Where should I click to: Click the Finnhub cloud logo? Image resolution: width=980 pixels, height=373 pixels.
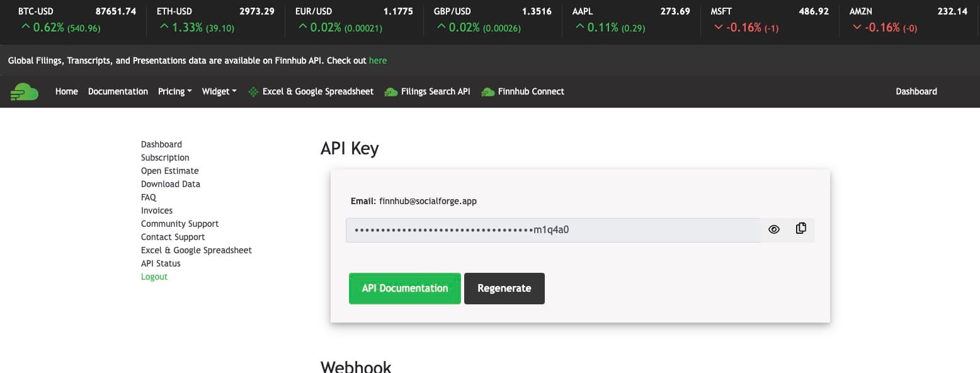click(23, 91)
